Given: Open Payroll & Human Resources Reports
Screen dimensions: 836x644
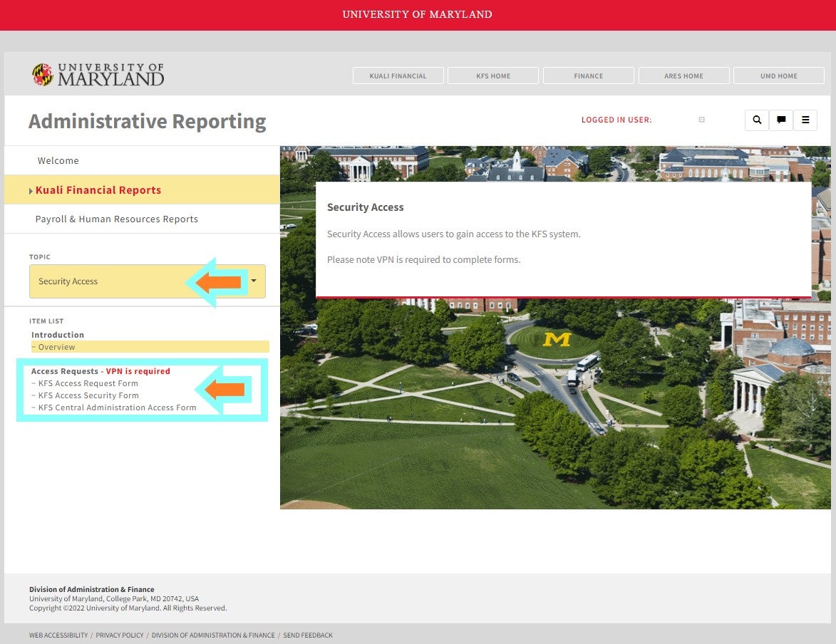Looking at the screenshot, I should [117, 219].
